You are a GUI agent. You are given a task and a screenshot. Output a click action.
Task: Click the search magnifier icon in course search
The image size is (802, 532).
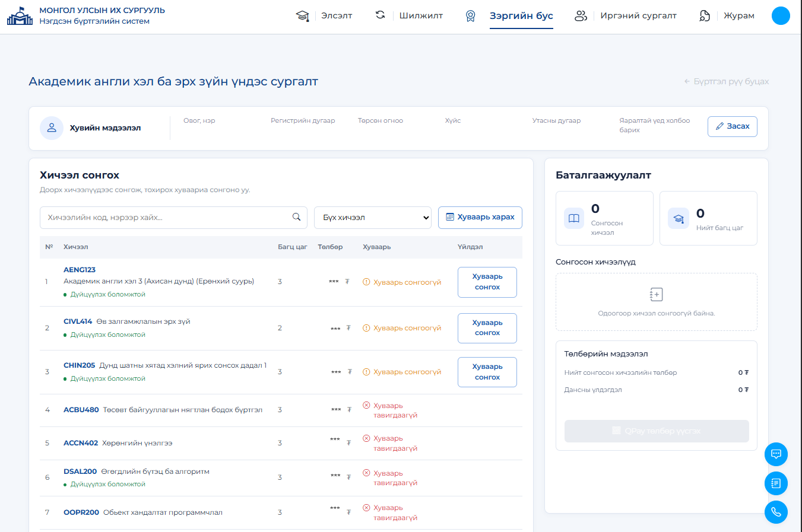pyautogui.click(x=296, y=217)
